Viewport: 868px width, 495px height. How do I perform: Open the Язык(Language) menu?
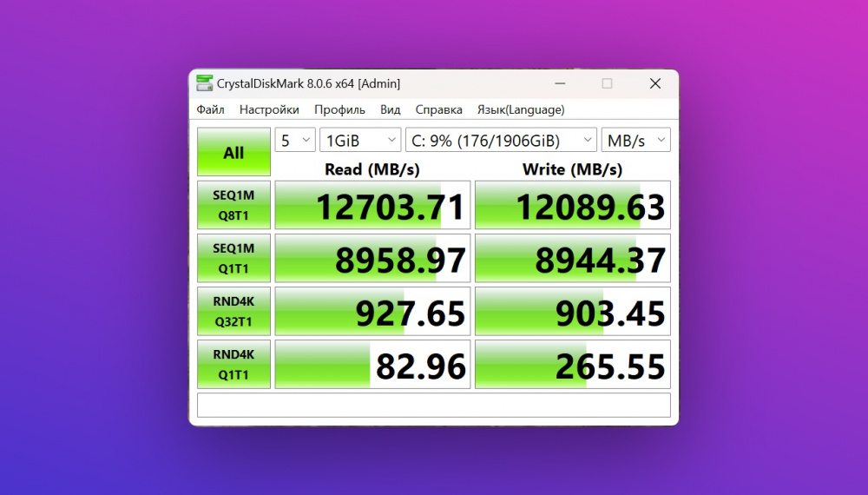521,109
